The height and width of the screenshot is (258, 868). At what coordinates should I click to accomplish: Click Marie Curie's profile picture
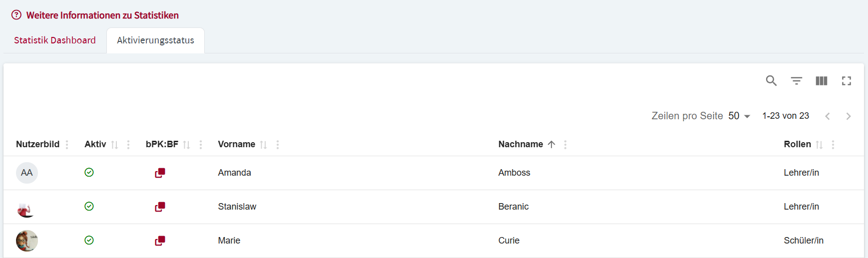[27, 241]
